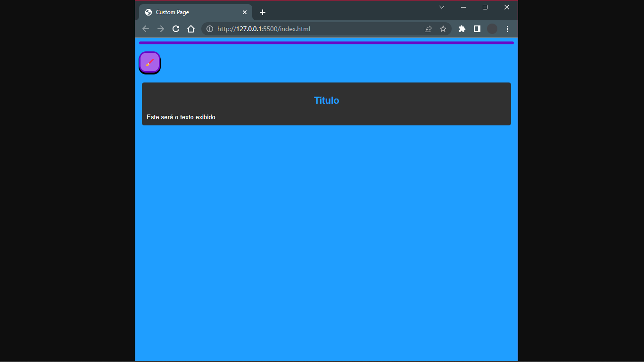Open a new browser tab
Image resolution: width=644 pixels, height=362 pixels.
click(263, 12)
